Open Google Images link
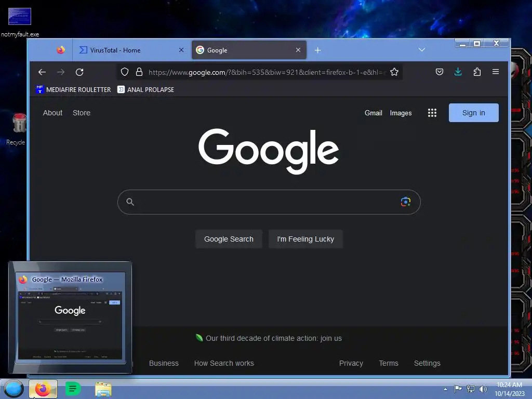Image resolution: width=532 pixels, height=399 pixels. coord(401,113)
